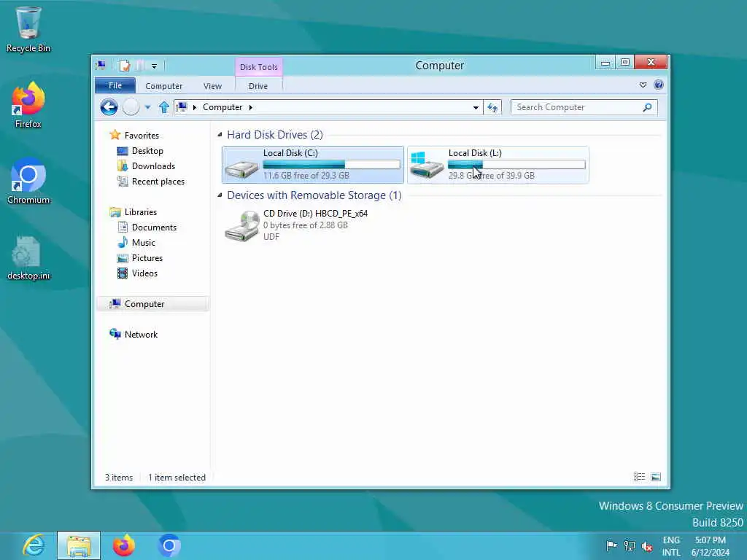Click the New folder quick access icon
The image size is (747, 560).
click(x=141, y=66)
